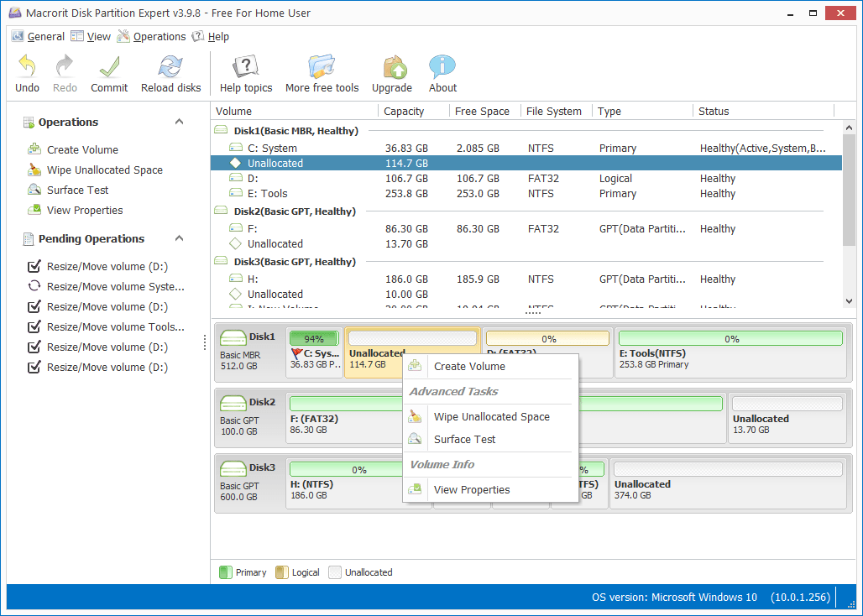Image resolution: width=863 pixels, height=616 pixels.
Task: Collapse the Operations sidebar section
Action: 178,122
